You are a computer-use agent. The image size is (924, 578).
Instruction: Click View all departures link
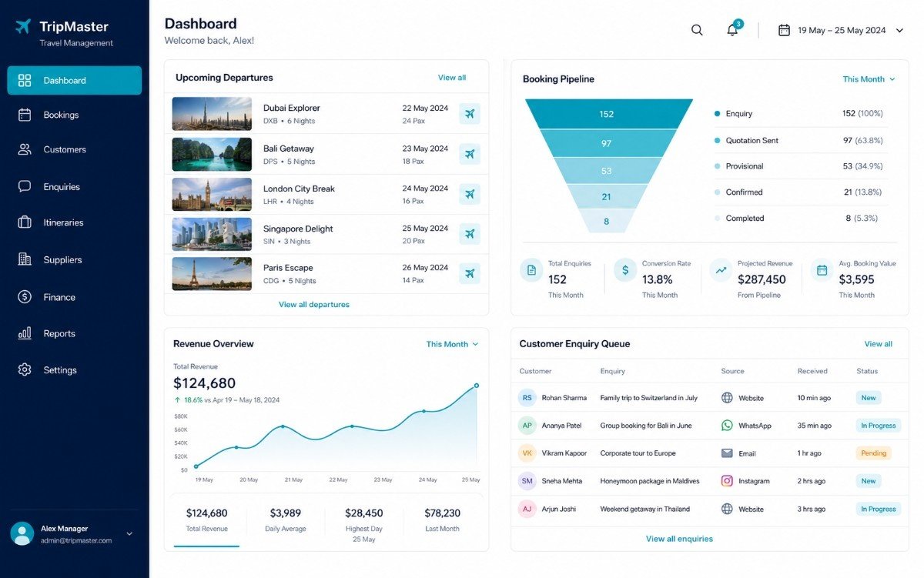click(314, 305)
